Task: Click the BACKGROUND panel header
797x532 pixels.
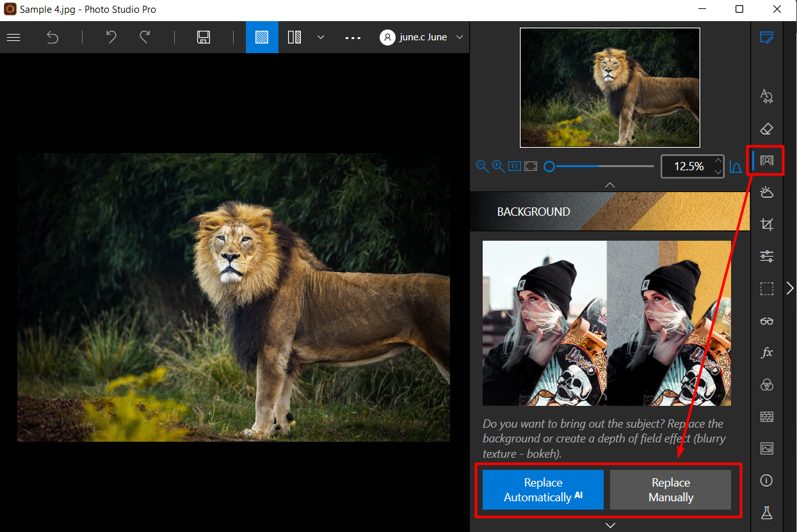Action: 610,211
